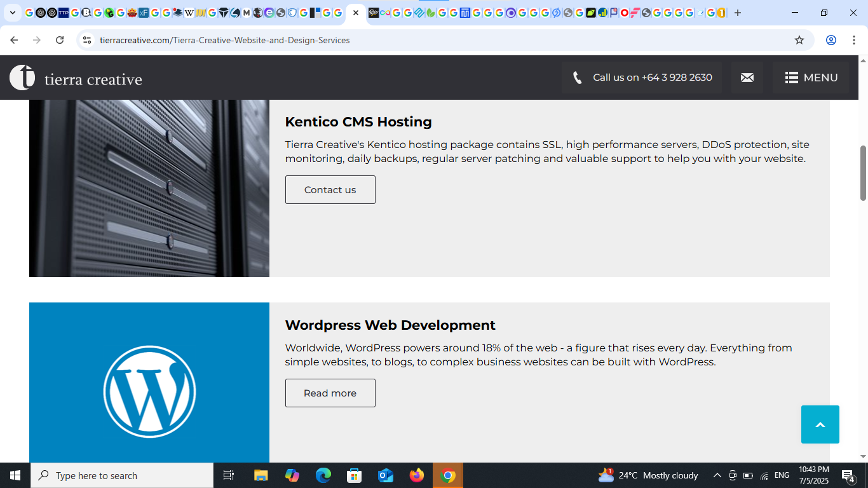Image resolution: width=868 pixels, height=488 pixels.
Task: Switch to the blue shield favicon tab
Action: (292, 13)
